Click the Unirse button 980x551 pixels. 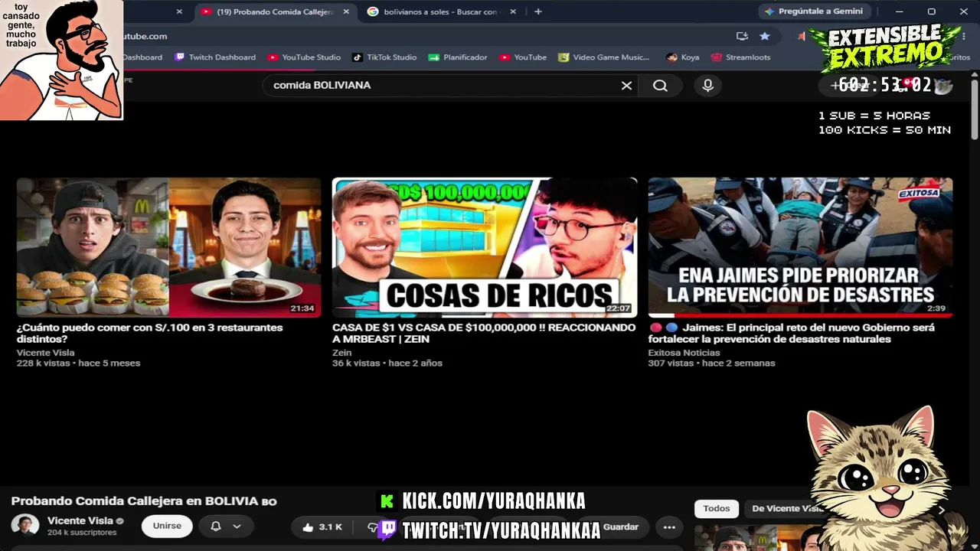167,527
